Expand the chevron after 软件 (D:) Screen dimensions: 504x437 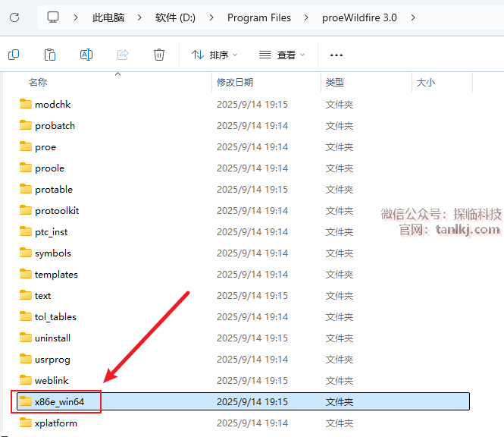(x=211, y=17)
